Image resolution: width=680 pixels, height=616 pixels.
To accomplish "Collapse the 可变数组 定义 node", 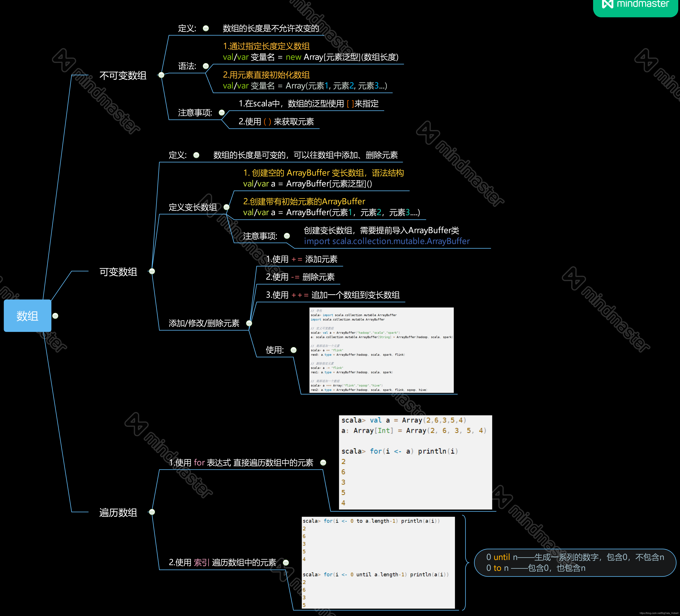I will 196,155.
